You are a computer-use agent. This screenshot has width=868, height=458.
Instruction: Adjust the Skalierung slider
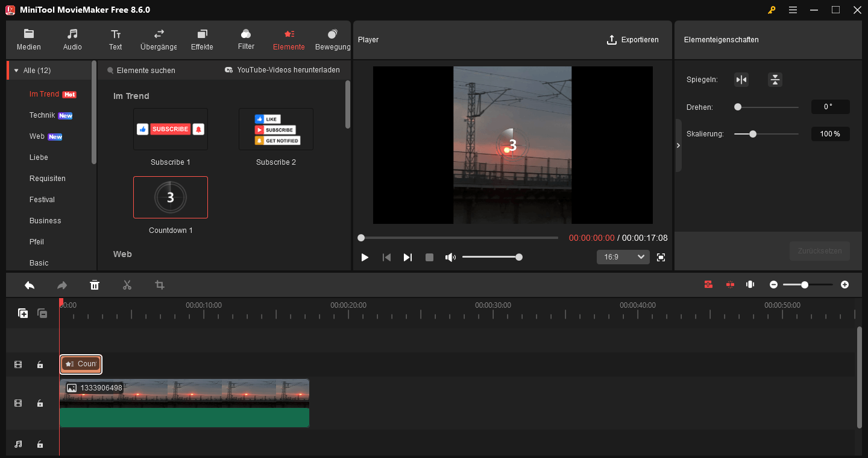[752, 134]
